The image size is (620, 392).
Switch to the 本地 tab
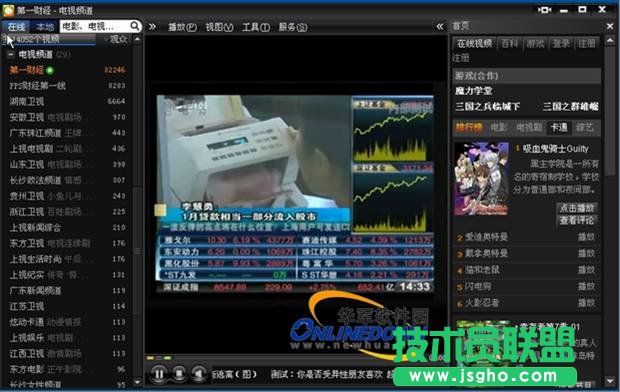[45, 27]
